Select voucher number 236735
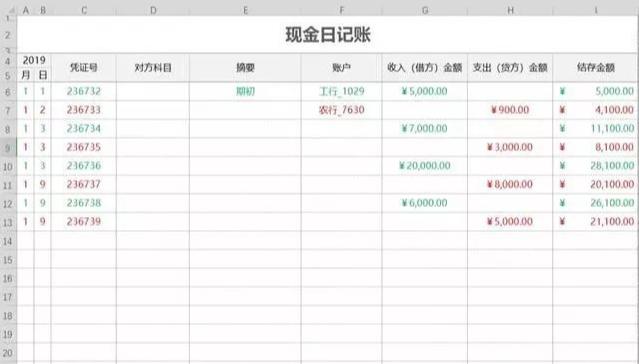 click(84, 147)
